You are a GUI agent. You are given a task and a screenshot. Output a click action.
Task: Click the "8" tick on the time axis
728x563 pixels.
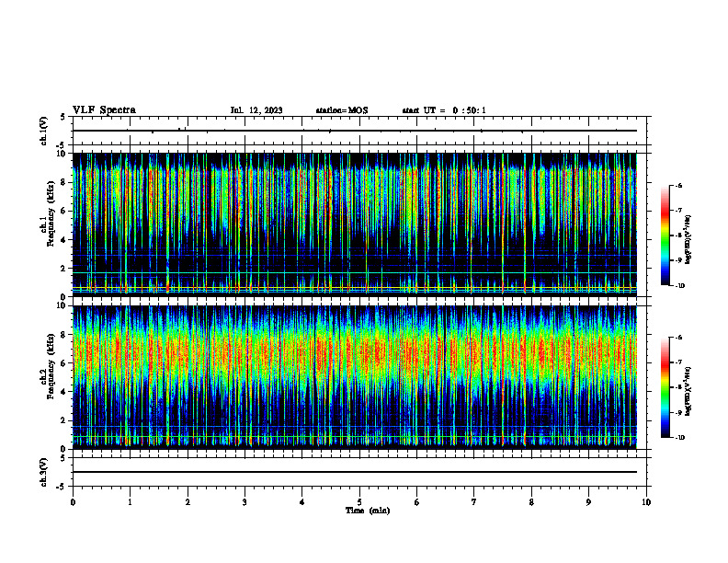coord(531,502)
